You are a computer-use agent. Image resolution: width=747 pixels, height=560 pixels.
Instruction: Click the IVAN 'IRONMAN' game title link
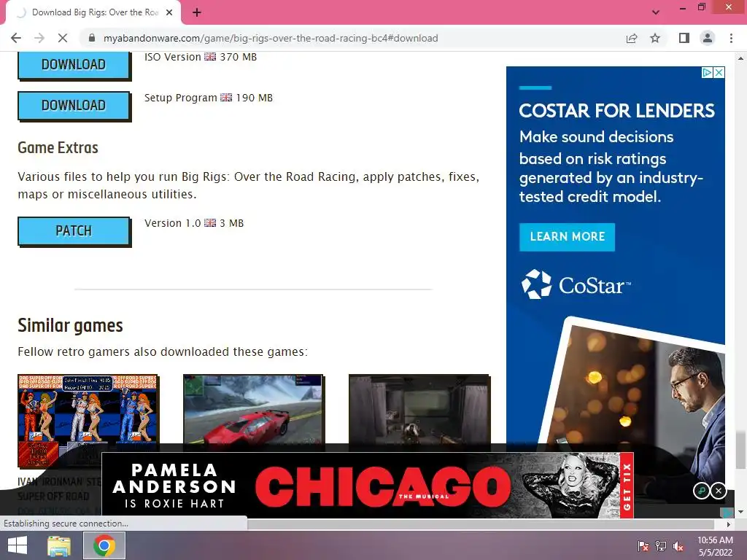pyautogui.click(x=60, y=489)
